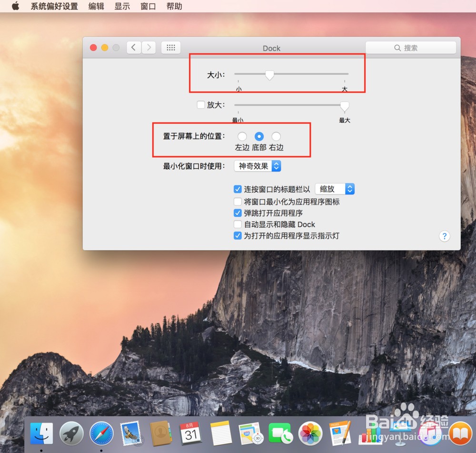The width and height of the screenshot is (476, 453).
Task: Enable 将窗口最小化为应用程序图标 checkbox
Action: 238,201
